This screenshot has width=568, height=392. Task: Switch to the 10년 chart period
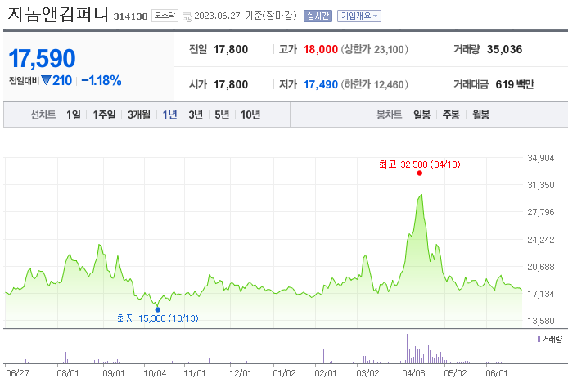(x=250, y=115)
